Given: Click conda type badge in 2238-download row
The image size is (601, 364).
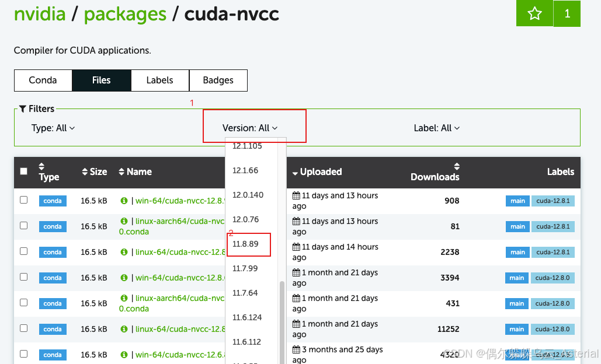Looking at the screenshot, I should [53, 252].
